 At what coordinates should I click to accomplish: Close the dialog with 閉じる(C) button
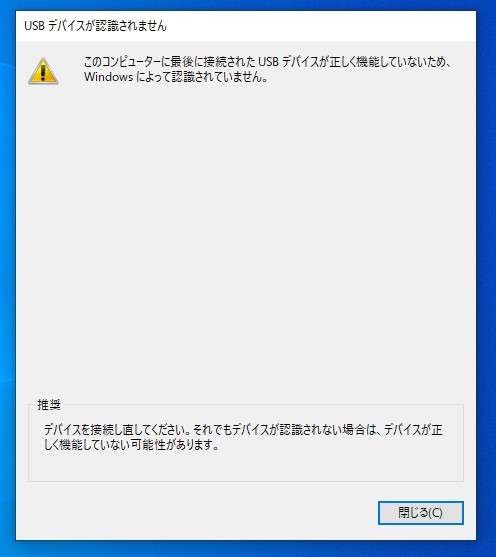click(x=421, y=513)
